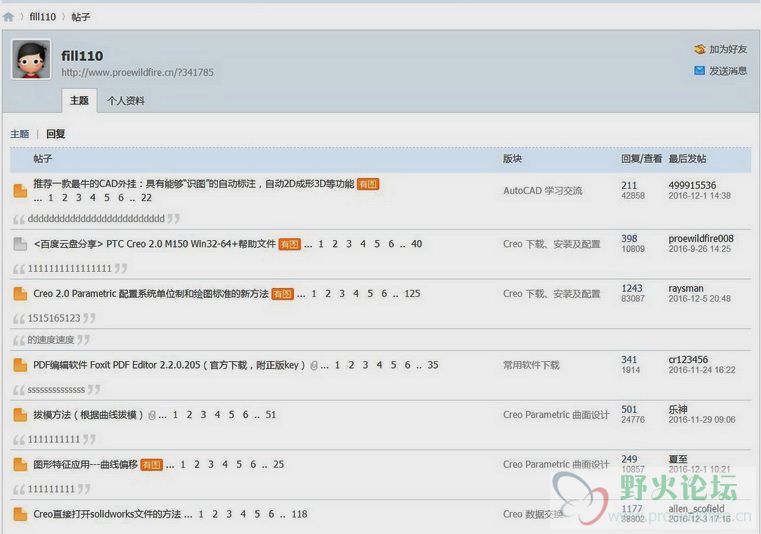761x534 pixels.
Task: Click reply count 398
Action: [629, 238]
